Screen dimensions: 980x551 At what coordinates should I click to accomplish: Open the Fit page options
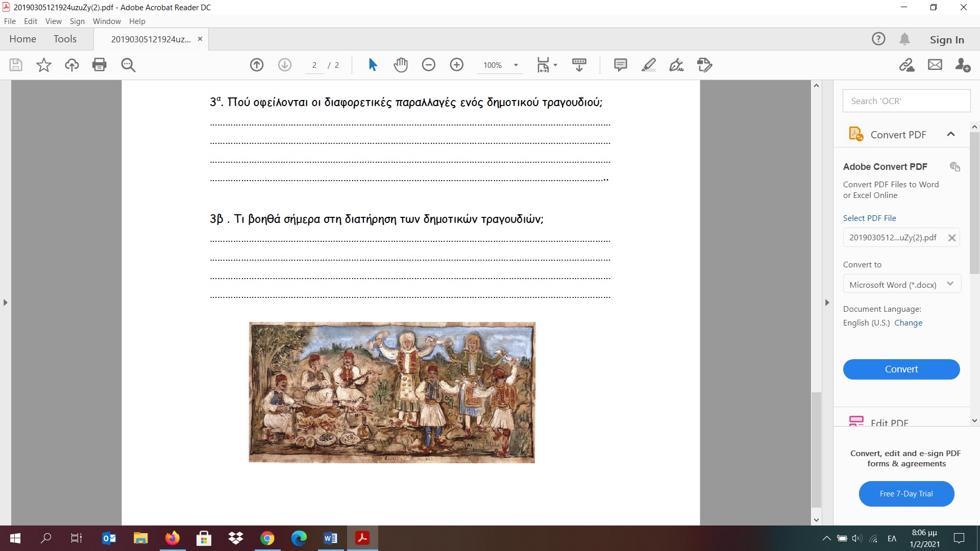(547, 65)
